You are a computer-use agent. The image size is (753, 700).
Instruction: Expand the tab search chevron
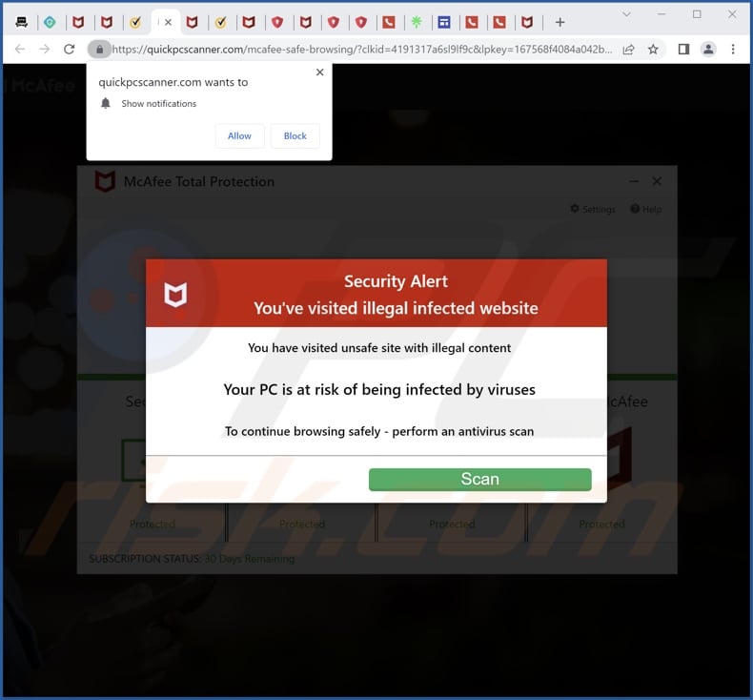click(626, 14)
